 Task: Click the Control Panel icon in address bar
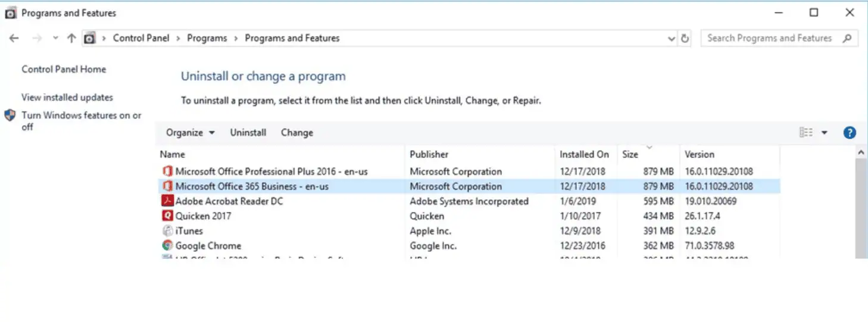89,38
